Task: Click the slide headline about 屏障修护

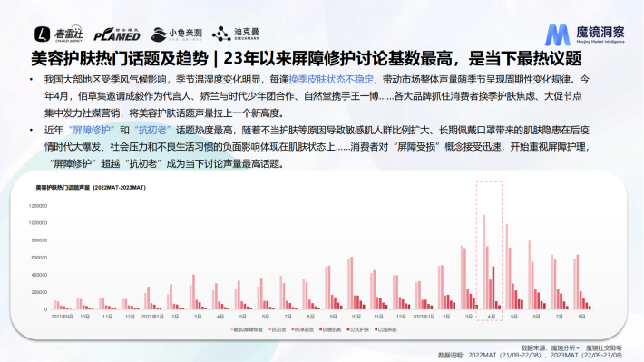Action: 306,58
